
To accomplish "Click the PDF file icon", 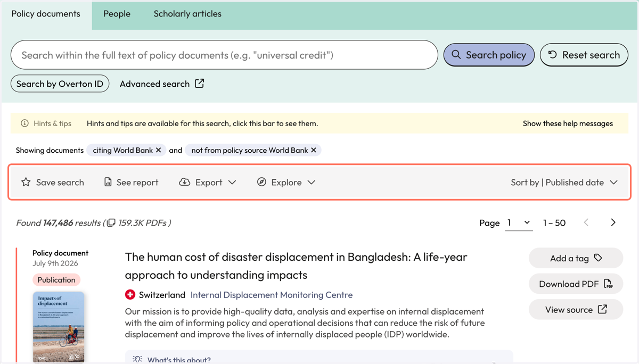I will point(608,284).
